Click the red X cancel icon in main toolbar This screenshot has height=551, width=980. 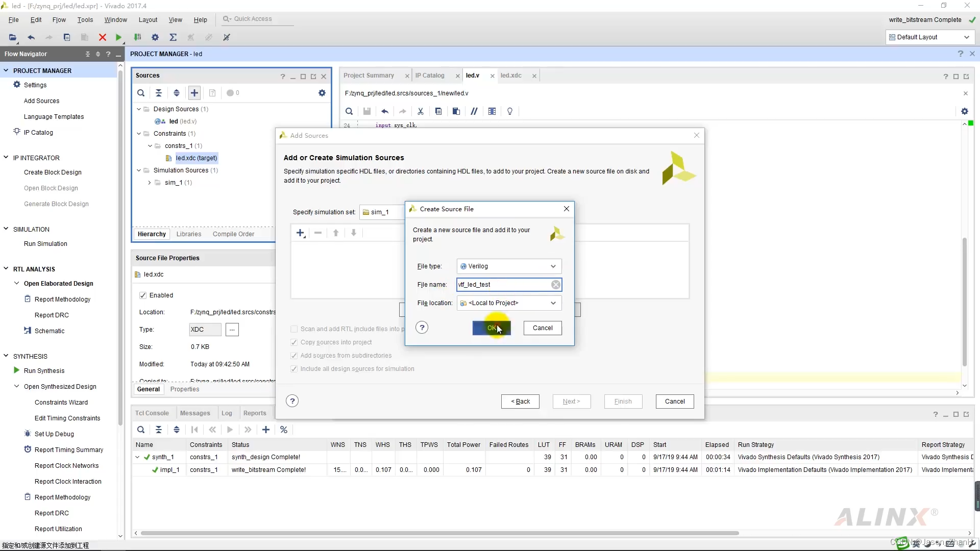tap(102, 37)
